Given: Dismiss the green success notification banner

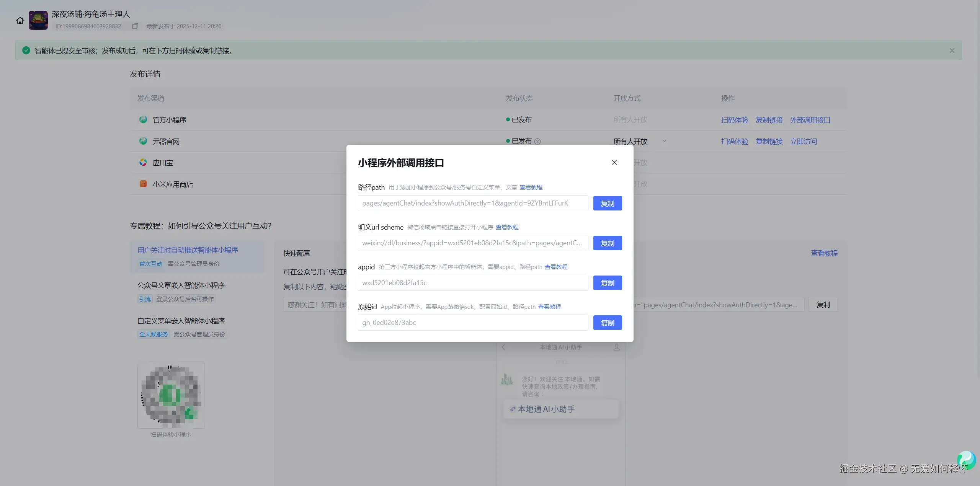Looking at the screenshot, I should [x=952, y=51].
